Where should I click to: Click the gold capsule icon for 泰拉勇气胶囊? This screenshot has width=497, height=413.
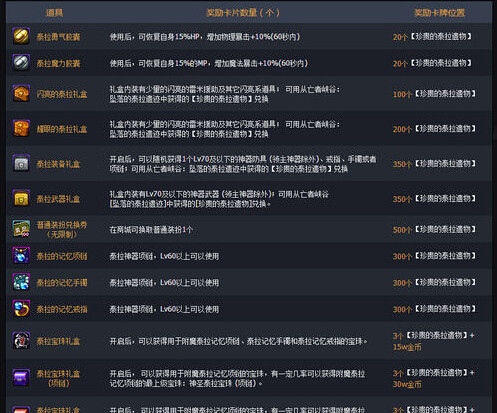[21, 36]
